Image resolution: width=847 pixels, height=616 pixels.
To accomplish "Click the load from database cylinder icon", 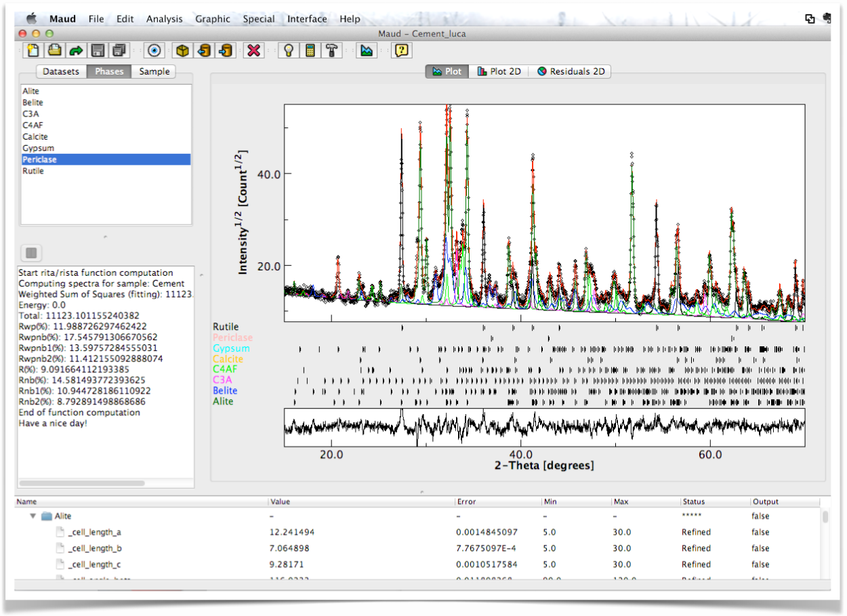I will click(x=204, y=50).
